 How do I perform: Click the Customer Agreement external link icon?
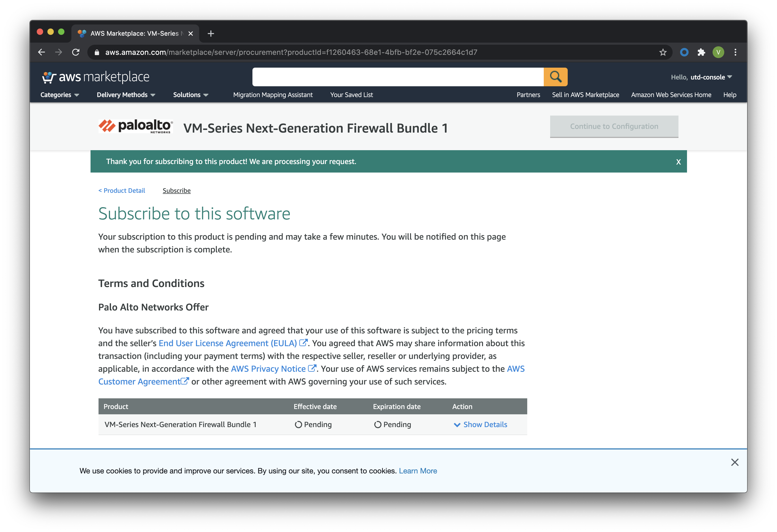tap(185, 381)
